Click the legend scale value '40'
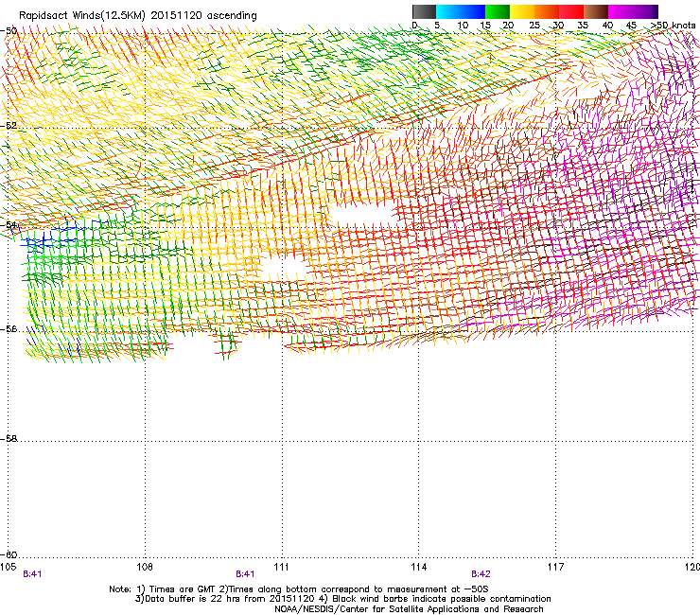Image resolution: width=700 pixels, height=615 pixels. [x=607, y=25]
